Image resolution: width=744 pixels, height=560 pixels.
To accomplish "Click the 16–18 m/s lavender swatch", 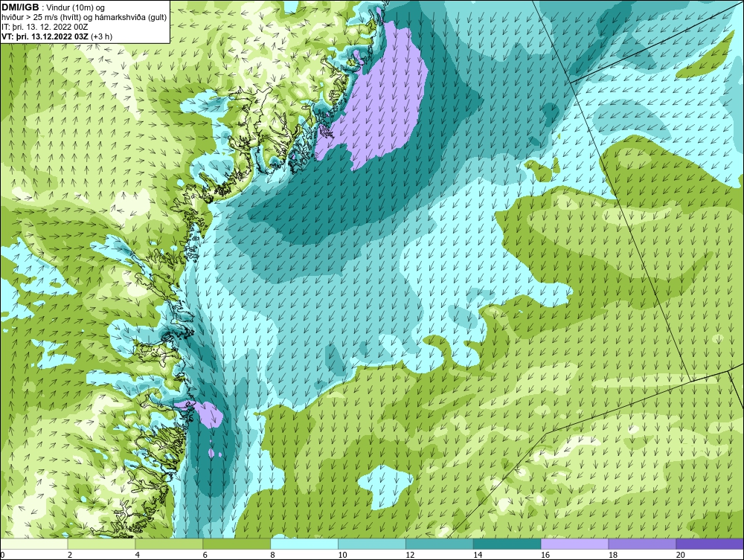I will pos(574,544).
